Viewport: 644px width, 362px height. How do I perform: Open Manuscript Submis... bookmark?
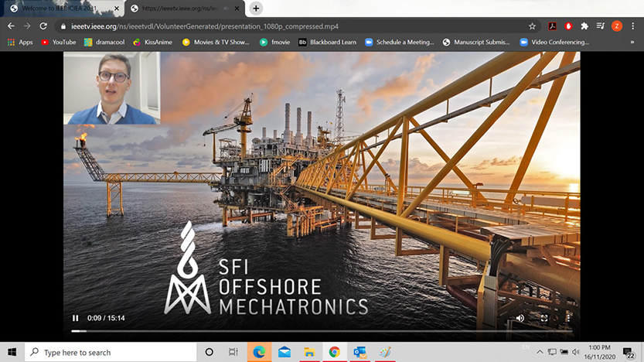(476, 42)
